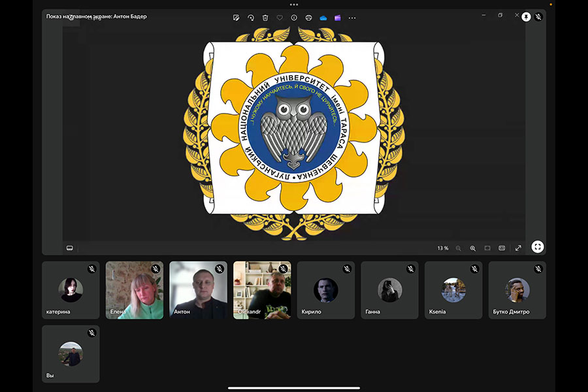Select the Бутко Дмитро participant tile
588x392 pixels.
pyautogui.click(x=517, y=290)
